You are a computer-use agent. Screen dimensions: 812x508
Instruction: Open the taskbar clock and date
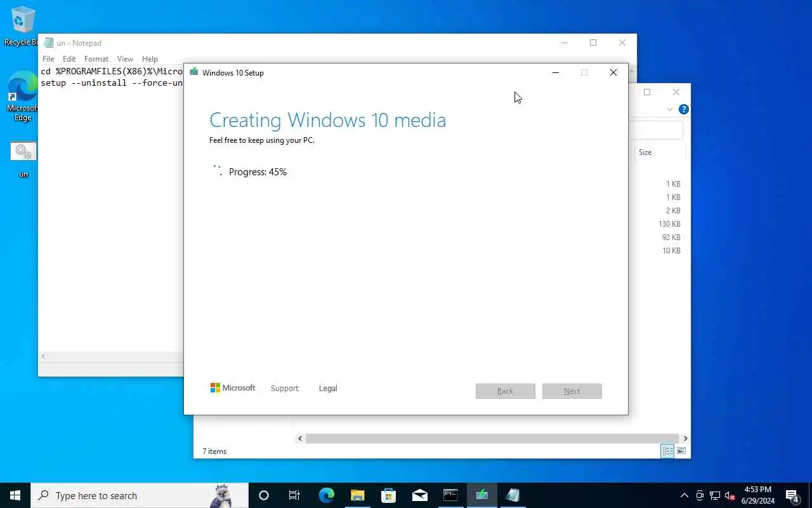pos(757,495)
